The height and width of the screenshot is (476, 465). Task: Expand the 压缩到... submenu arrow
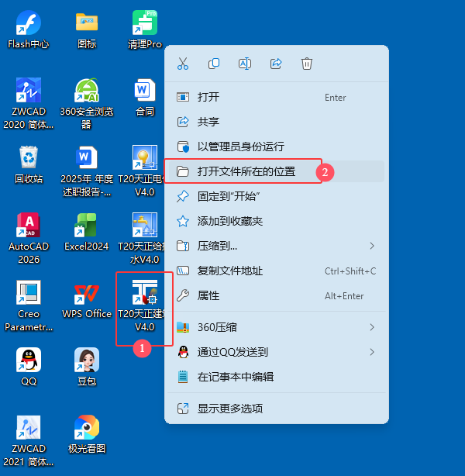pos(372,246)
